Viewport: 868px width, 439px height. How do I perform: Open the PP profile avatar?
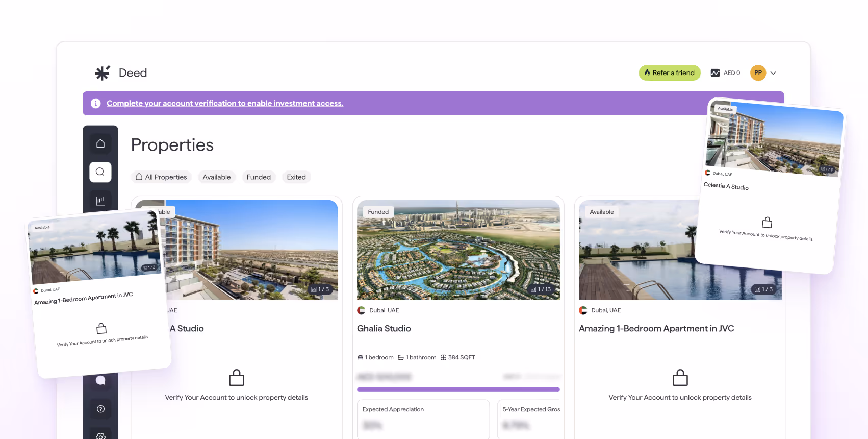click(x=758, y=73)
